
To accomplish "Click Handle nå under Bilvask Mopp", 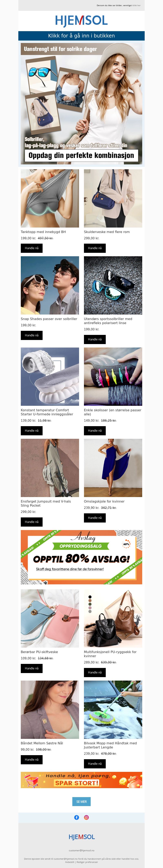I will click(x=95, y=763).
